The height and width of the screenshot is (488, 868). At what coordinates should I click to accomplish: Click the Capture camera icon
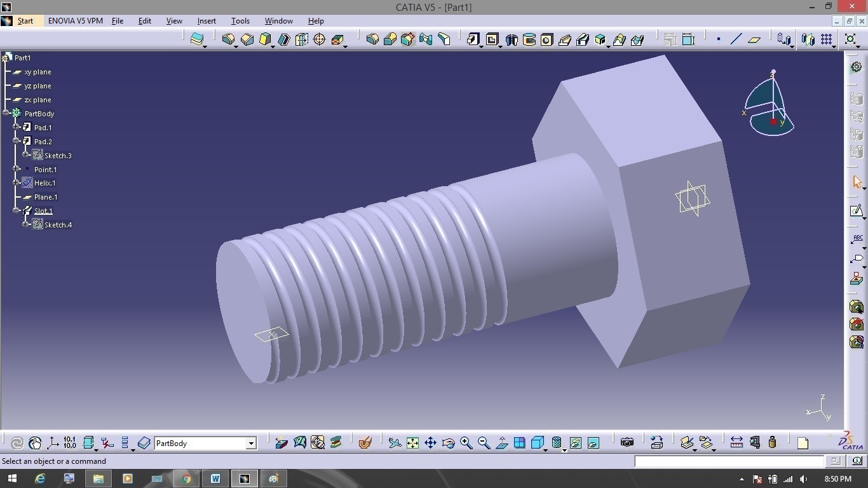pyautogui.click(x=627, y=443)
